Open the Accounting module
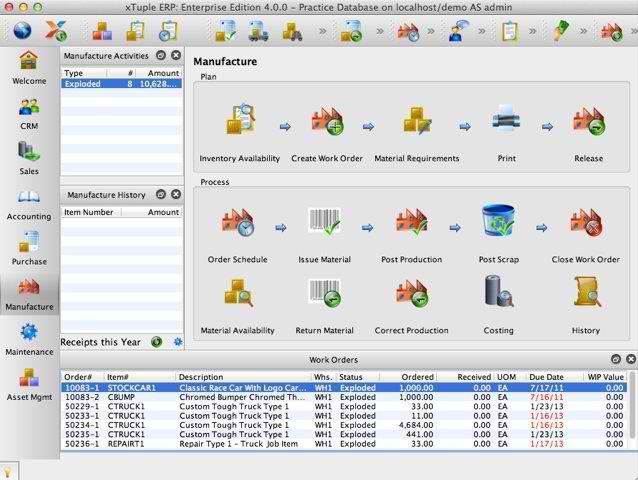 click(x=29, y=205)
